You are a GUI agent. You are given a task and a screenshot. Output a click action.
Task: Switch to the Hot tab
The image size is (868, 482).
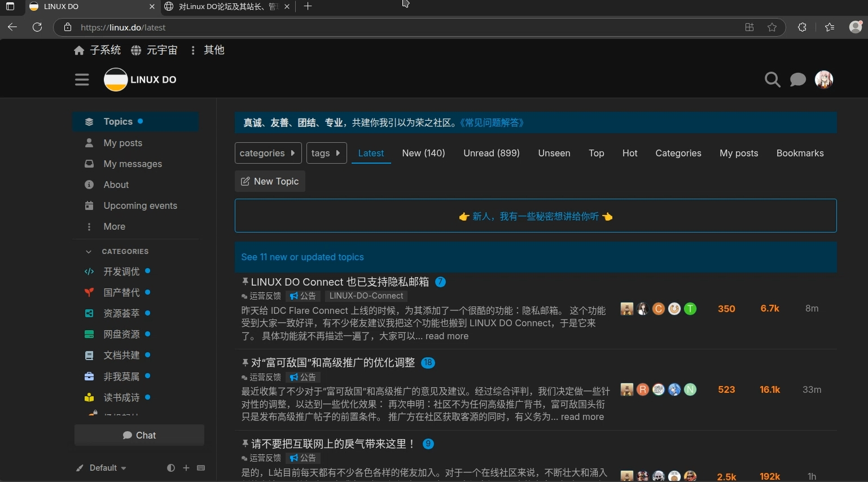tap(629, 153)
